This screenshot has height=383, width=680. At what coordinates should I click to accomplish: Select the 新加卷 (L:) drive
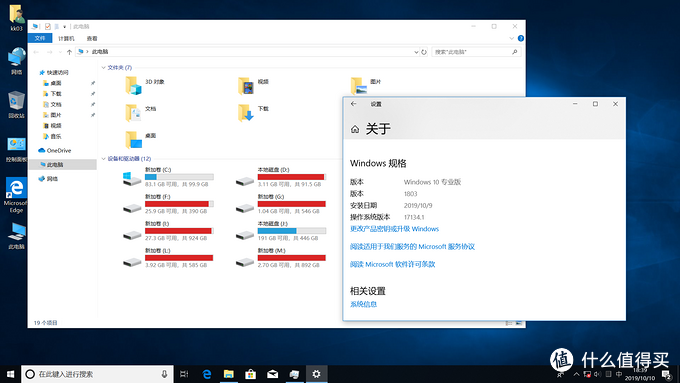point(168,258)
